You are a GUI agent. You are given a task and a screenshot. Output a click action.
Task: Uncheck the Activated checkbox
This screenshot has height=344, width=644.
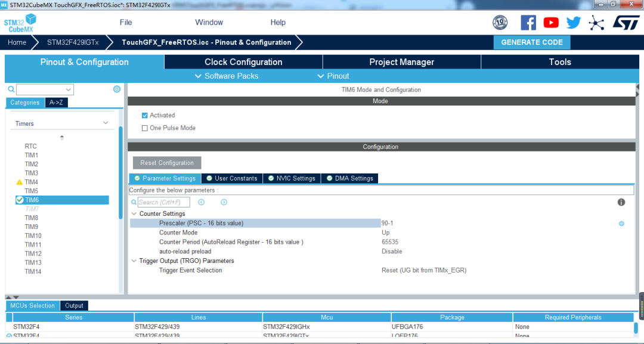tap(145, 116)
